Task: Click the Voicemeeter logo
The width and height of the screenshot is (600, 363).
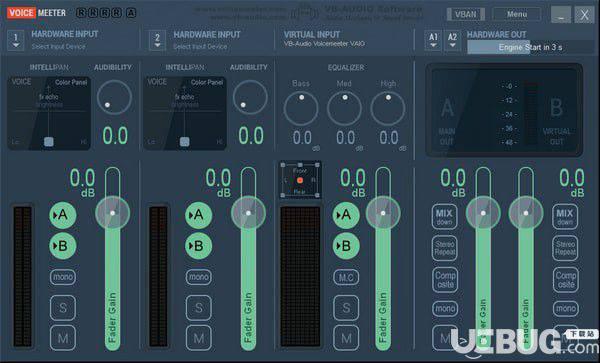Action: coord(36,13)
